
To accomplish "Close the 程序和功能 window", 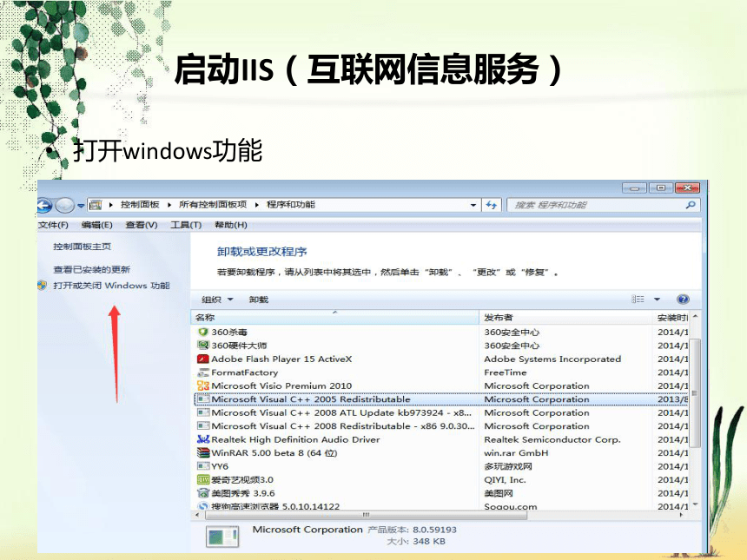I will [x=686, y=188].
